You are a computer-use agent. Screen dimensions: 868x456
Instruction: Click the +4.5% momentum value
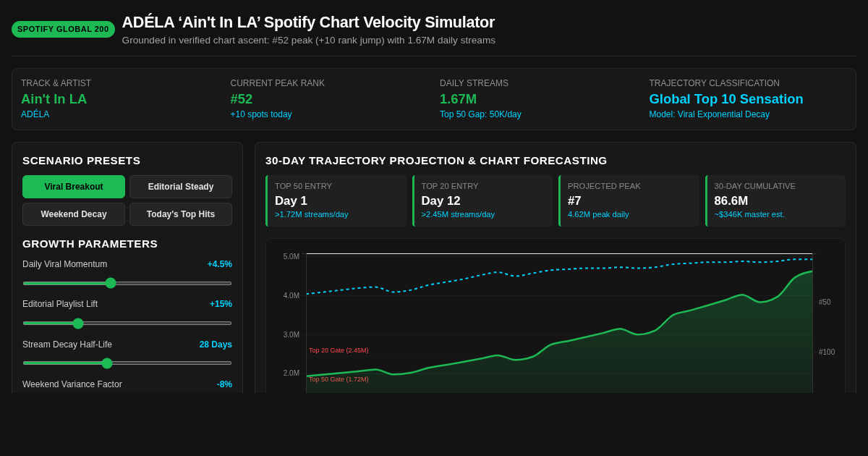tap(220, 264)
